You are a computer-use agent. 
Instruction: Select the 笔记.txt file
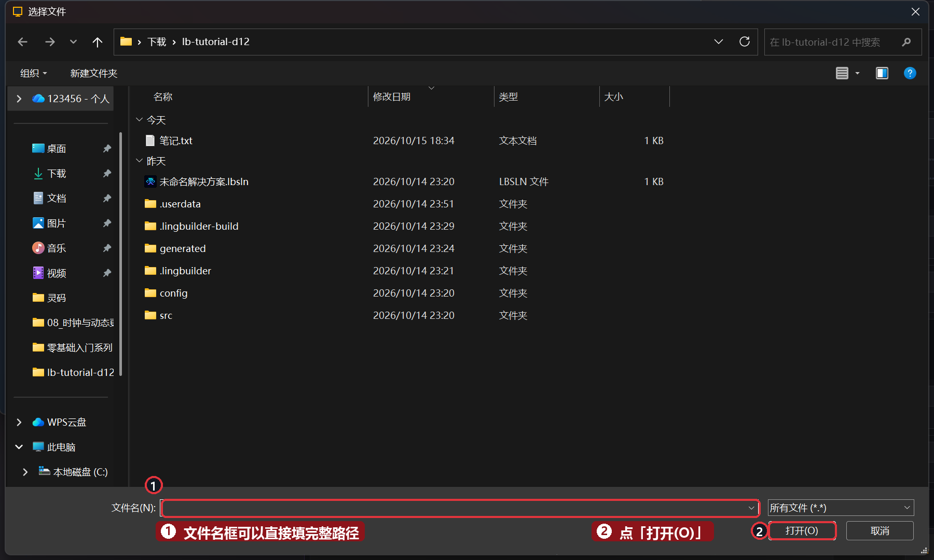175,141
